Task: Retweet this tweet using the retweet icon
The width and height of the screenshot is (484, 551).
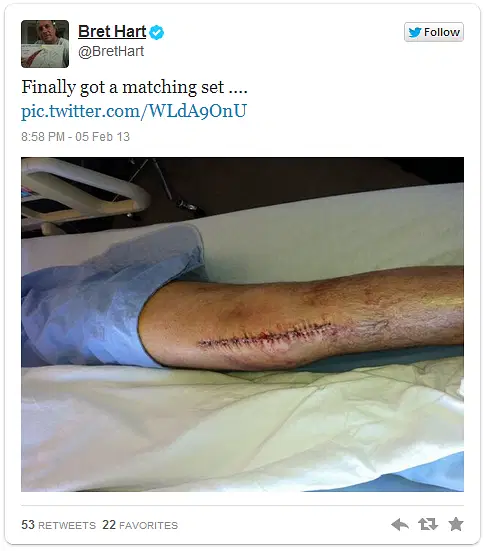Action: (428, 524)
